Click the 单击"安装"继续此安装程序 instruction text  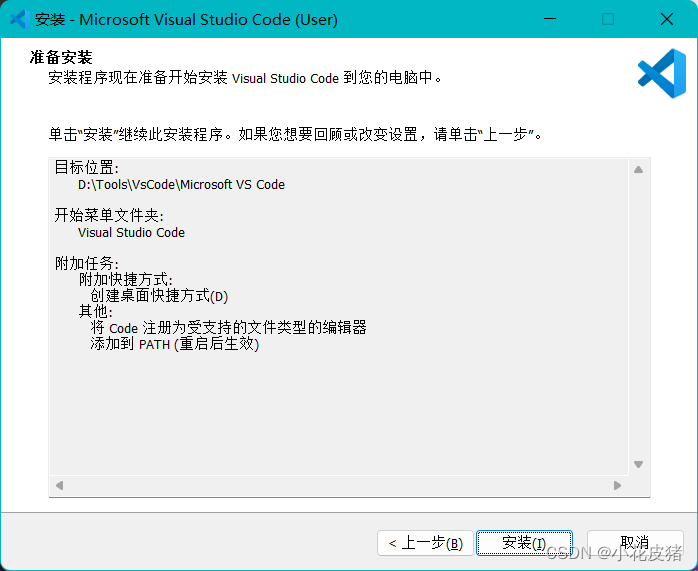[x=296, y=134]
